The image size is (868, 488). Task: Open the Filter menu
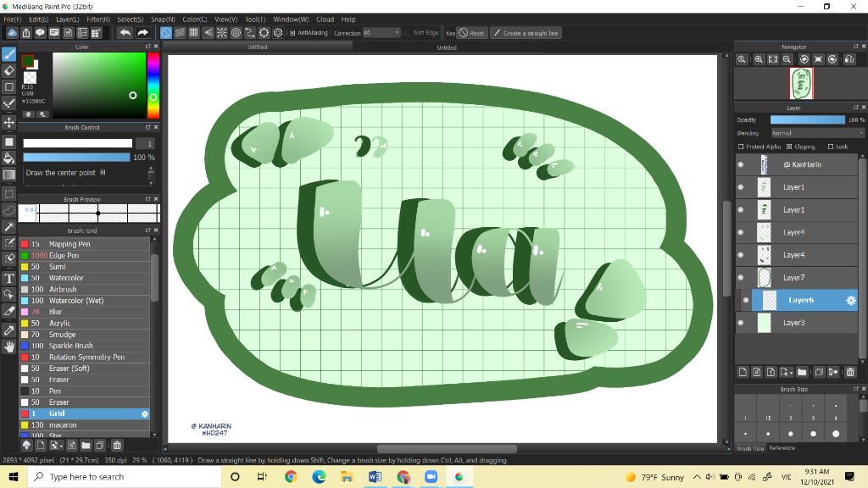pos(98,19)
